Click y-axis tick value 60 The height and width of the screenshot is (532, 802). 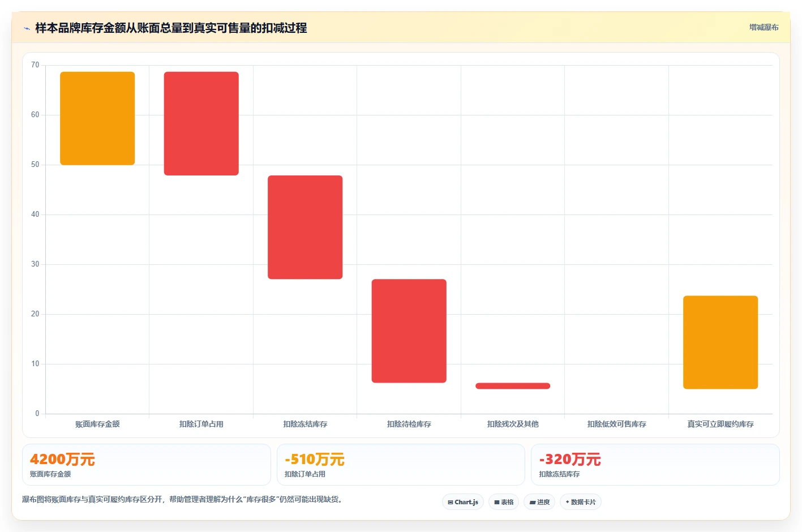pyautogui.click(x=35, y=115)
